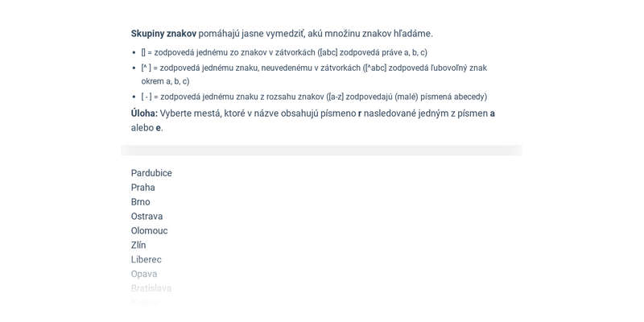
Task: Click the bold letter 'r' in task text
Action: click(360, 114)
